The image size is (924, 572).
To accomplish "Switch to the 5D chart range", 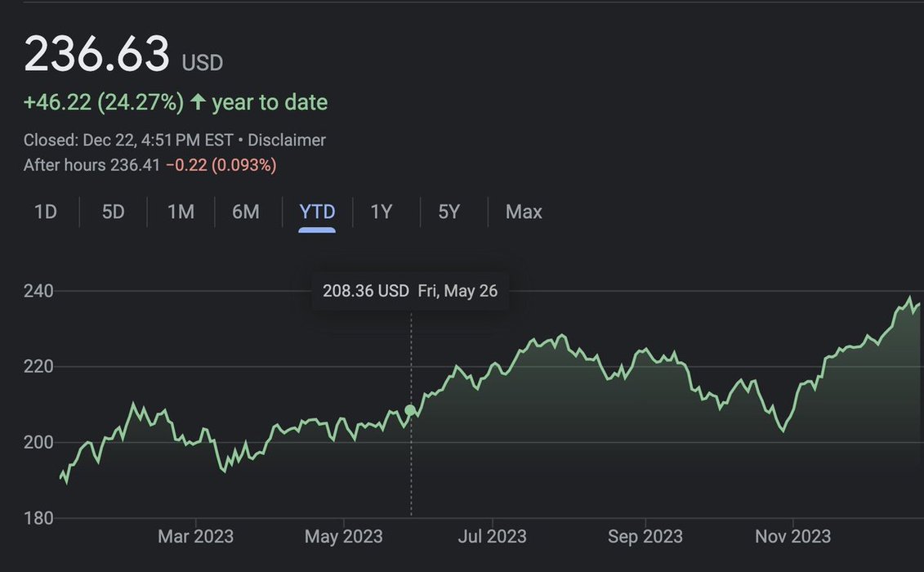I will 113,212.
